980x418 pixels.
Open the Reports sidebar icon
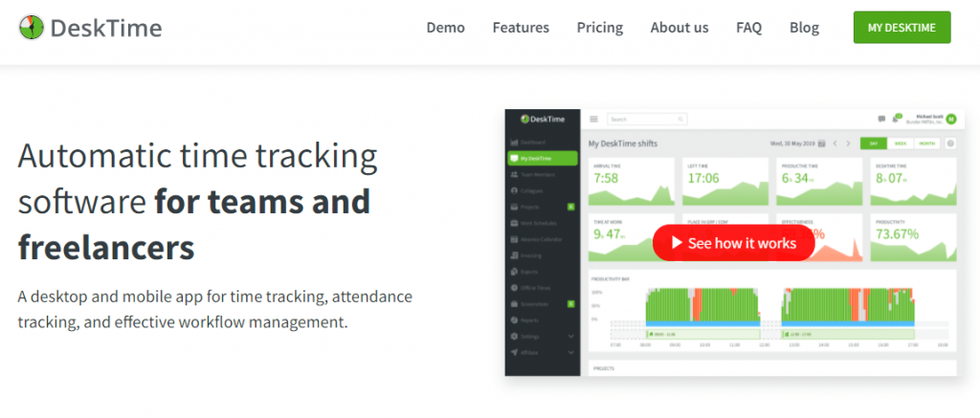pyautogui.click(x=514, y=319)
